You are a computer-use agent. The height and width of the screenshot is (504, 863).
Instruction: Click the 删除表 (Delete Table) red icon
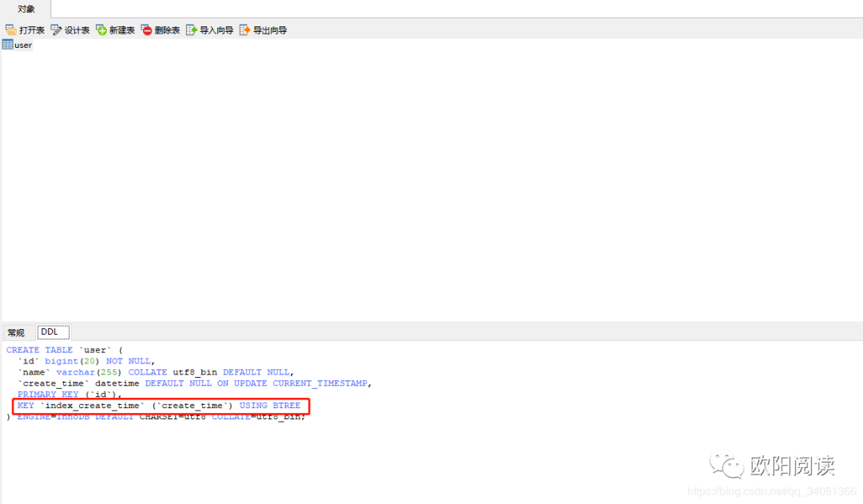pos(146,30)
